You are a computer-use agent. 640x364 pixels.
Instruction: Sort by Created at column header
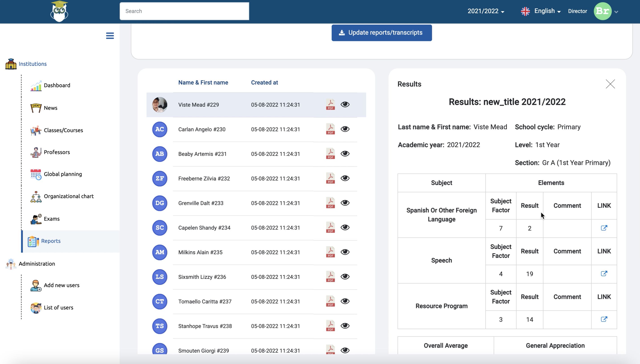click(x=264, y=82)
